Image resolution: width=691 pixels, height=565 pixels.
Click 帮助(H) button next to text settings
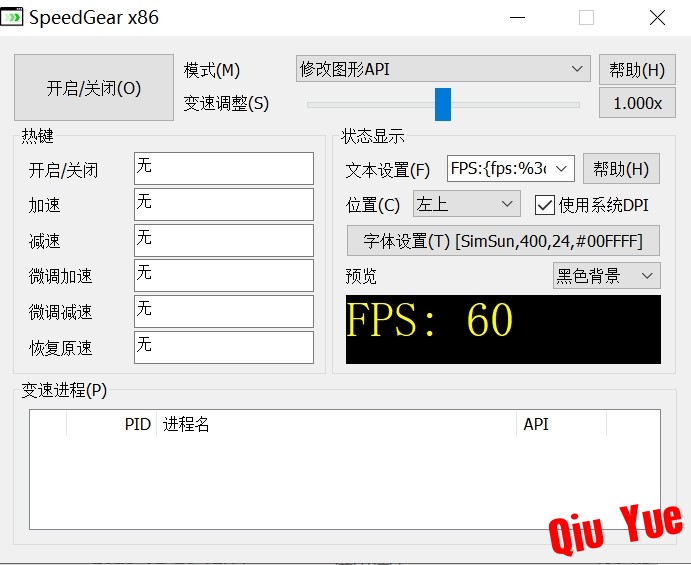coord(621,168)
